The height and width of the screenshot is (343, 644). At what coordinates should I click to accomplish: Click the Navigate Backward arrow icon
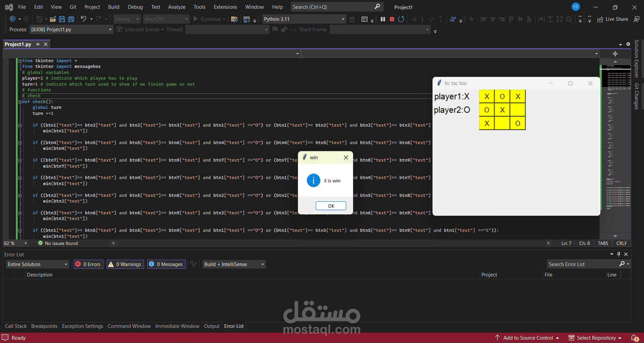(x=12, y=19)
